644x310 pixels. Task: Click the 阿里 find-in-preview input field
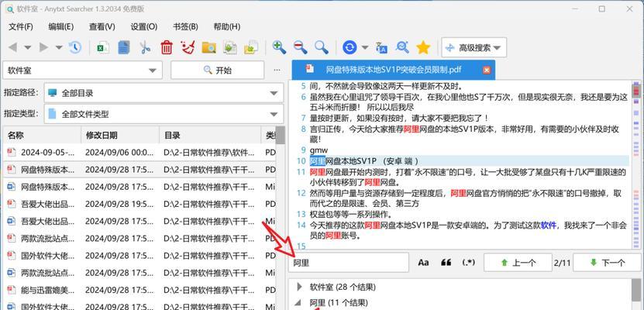349,263
